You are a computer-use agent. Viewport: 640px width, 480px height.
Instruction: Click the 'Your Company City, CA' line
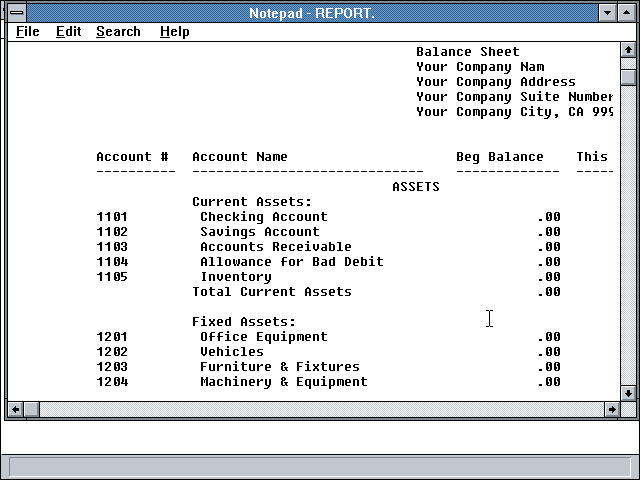(x=514, y=112)
